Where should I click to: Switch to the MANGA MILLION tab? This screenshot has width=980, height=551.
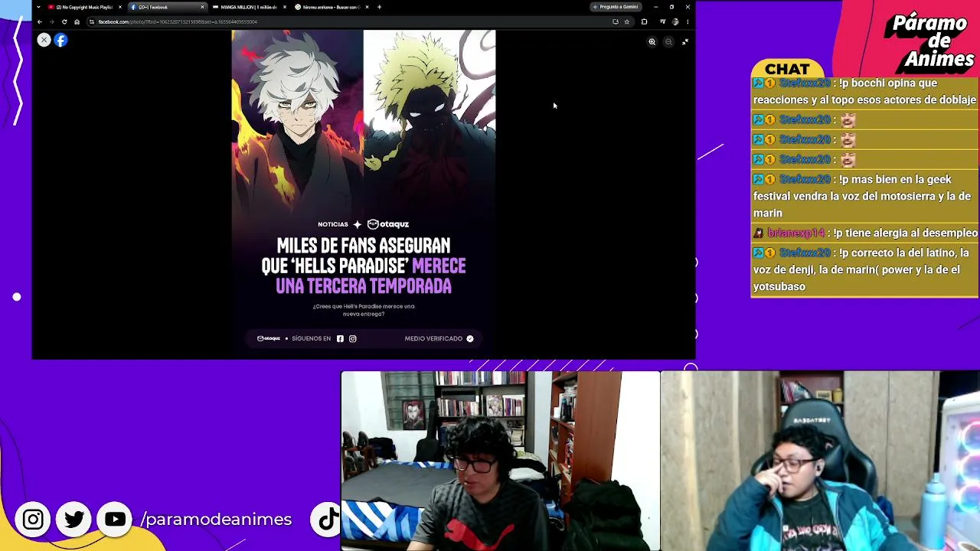coord(248,7)
